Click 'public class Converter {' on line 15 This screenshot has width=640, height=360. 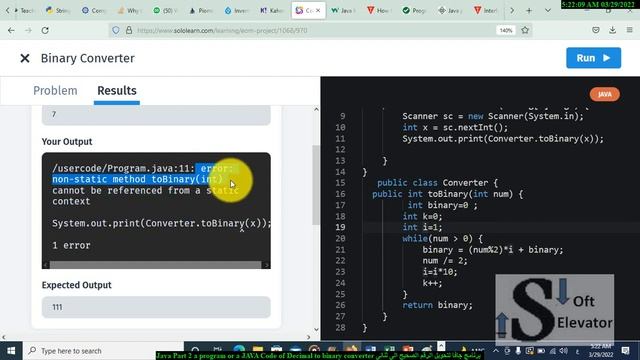[438, 183]
